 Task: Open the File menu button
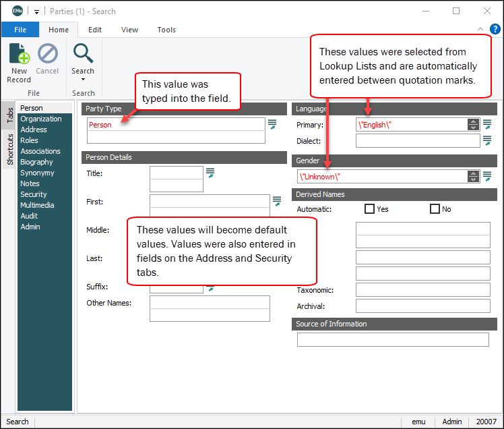[20, 30]
